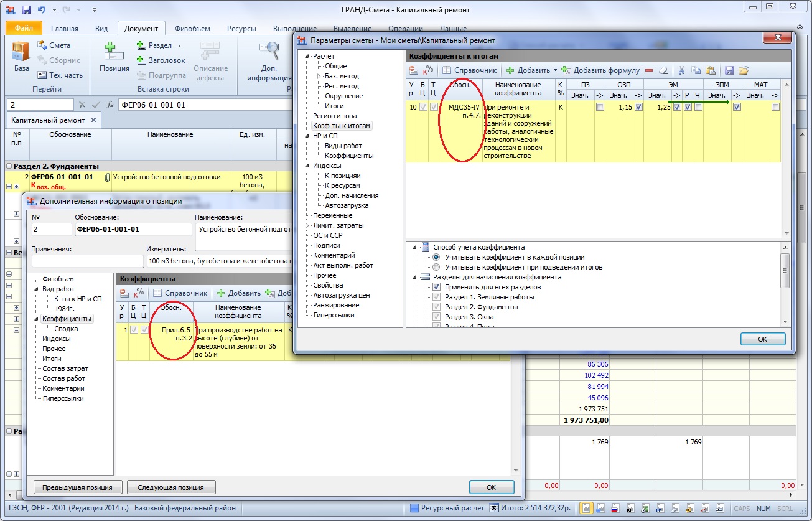
Task: Click copy icon in Параметры сметы toolbar
Action: (x=696, y=70)
